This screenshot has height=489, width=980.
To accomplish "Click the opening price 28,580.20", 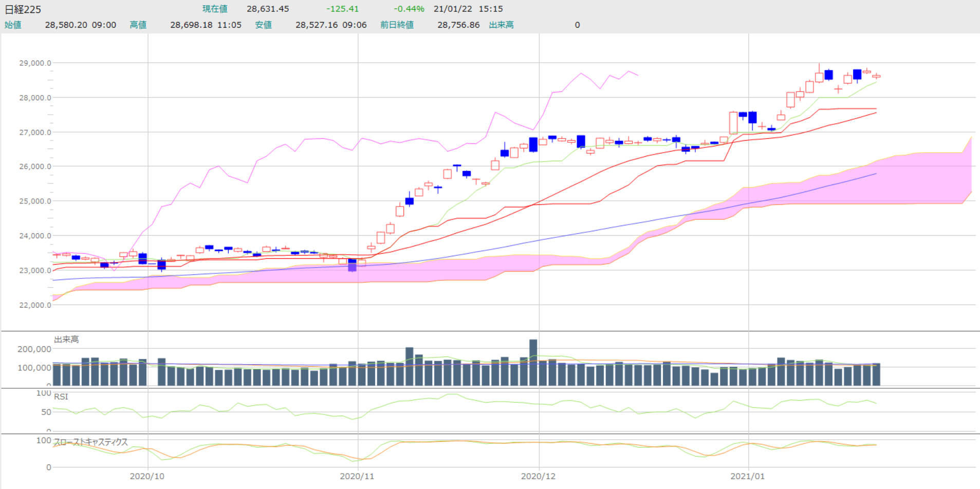I will [66, 25].
